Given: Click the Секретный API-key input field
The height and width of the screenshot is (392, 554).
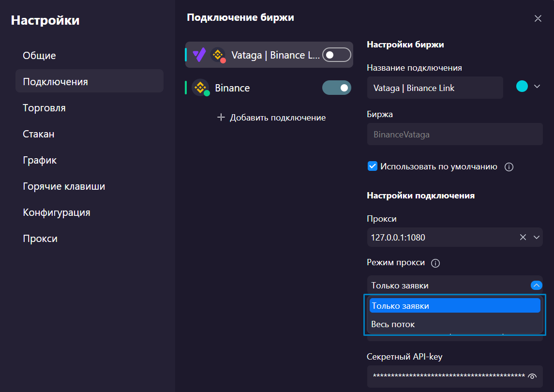Looking at the screenshot, I should click(455, 376).
